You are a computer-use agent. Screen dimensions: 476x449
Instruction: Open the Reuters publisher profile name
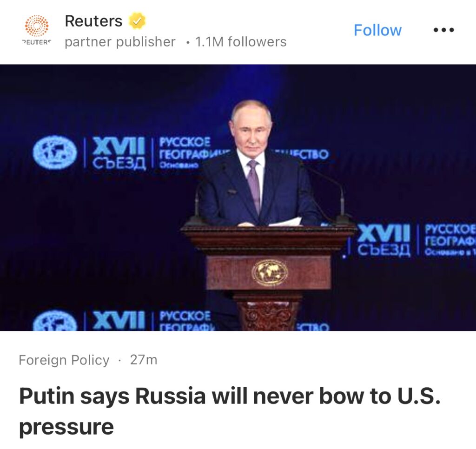pyautogui.click(x=93, y=21)
